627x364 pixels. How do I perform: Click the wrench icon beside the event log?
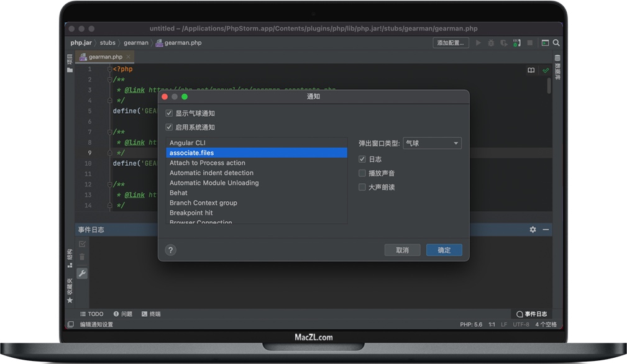click(x=82, y=273)
